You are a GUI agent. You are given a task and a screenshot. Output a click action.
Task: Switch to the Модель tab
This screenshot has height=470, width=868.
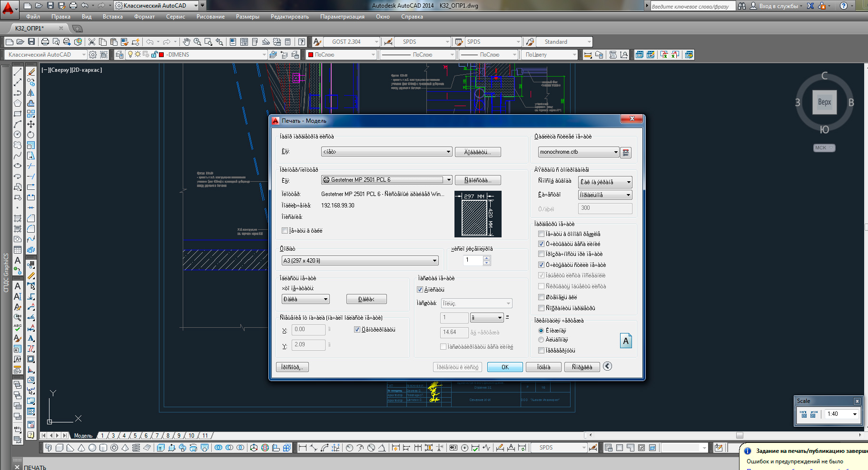pyautogui.click(x=83, y=435)
